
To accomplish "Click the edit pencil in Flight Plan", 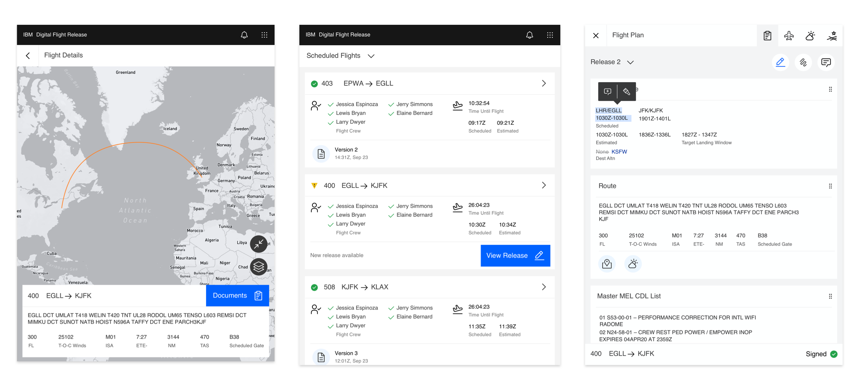I will tap(781, 62).
